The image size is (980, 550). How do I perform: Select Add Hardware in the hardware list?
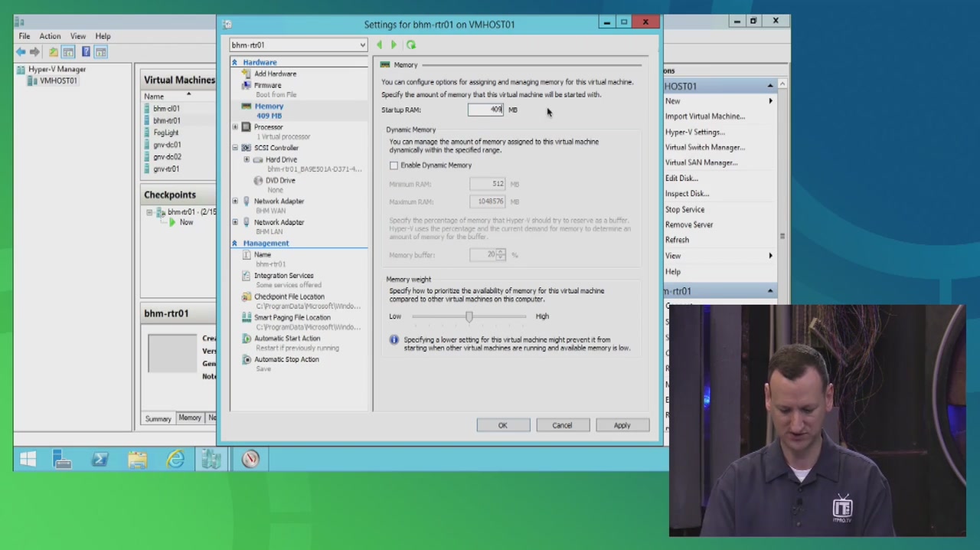coord(275,74)
